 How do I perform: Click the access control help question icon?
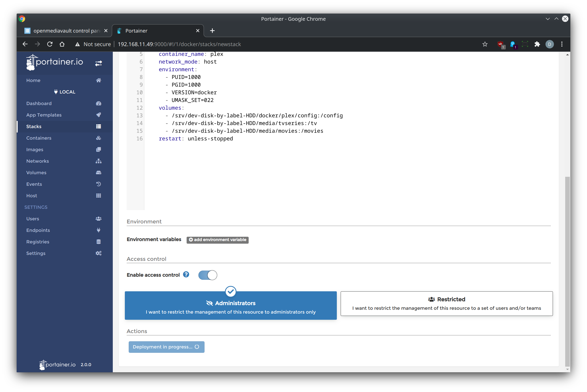click(x=186, y=275)
